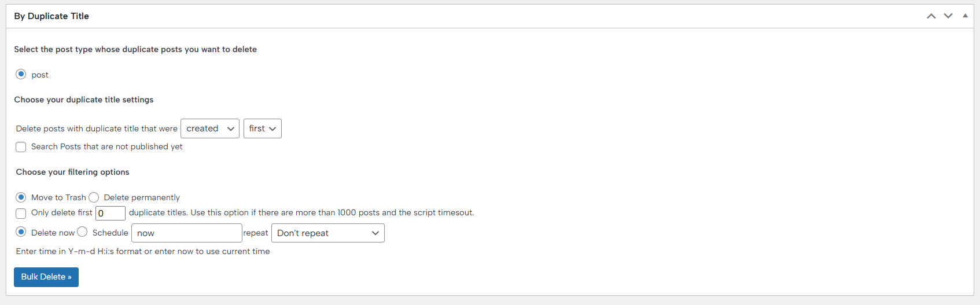The image size is (980, 305).
Task: Select the Delete now radio button
Action: click(x=21, y=232)
